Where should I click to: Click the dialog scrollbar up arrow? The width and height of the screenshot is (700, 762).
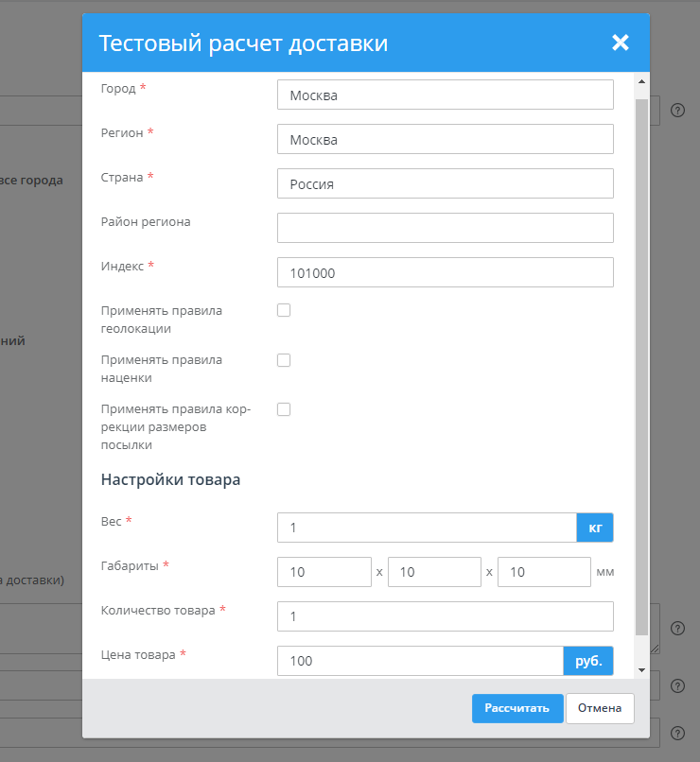click(x=642, y=80)
